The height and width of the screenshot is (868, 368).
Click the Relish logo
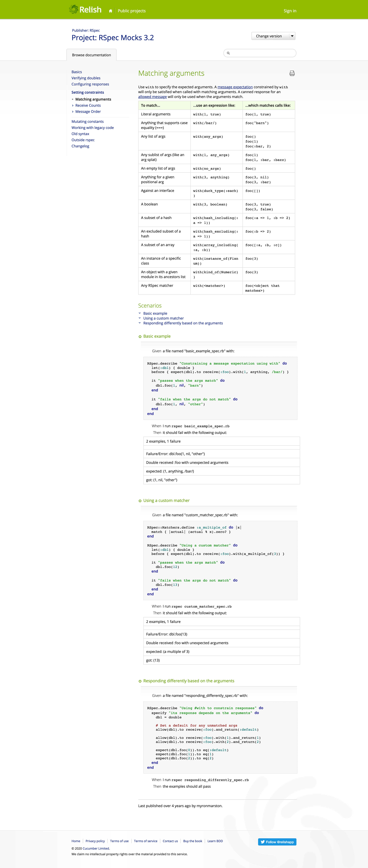(x=85, y=10)
